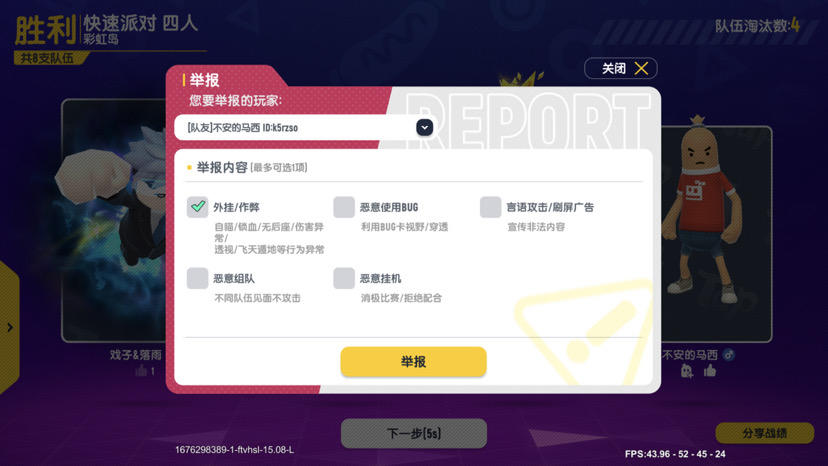Viewport: 828px width, 466px height.
Task: Check the 恶意使用BUG option
Action: point(344,207)
